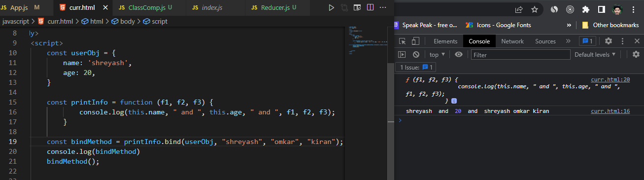Screen dimensions: 644x180
Task: Open the concentric-circles Chrome extension
Action: (x=570, y=9)
